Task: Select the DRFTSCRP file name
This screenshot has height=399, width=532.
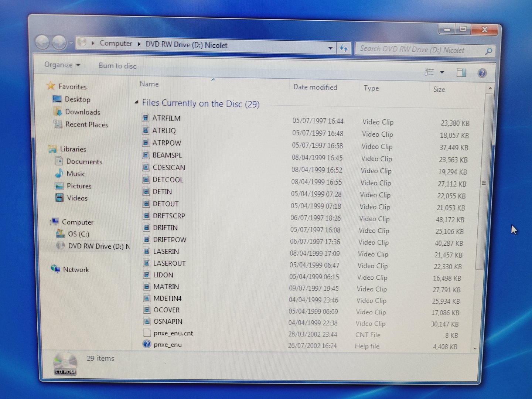Action: (169, 215)
